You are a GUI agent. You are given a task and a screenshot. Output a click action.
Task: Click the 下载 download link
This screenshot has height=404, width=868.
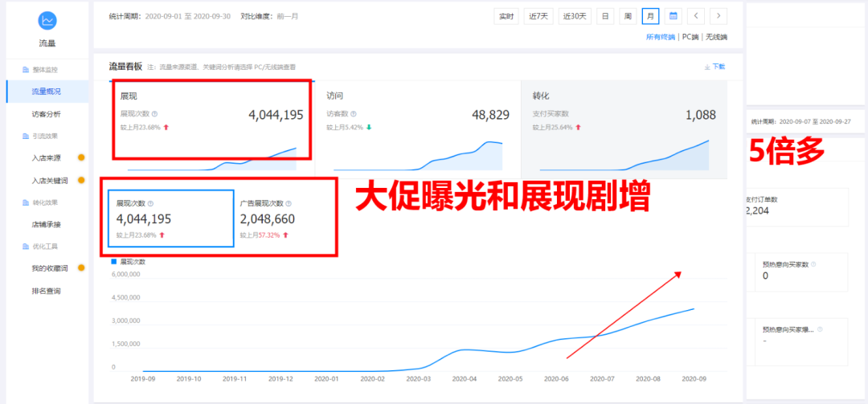(x=714, y=67)
